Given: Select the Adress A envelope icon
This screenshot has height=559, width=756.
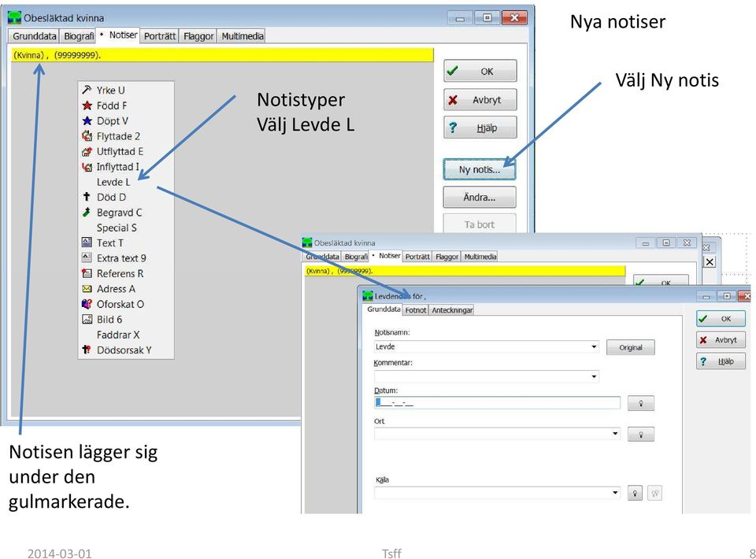Looking at the screenshot, I should click(87, 289).
